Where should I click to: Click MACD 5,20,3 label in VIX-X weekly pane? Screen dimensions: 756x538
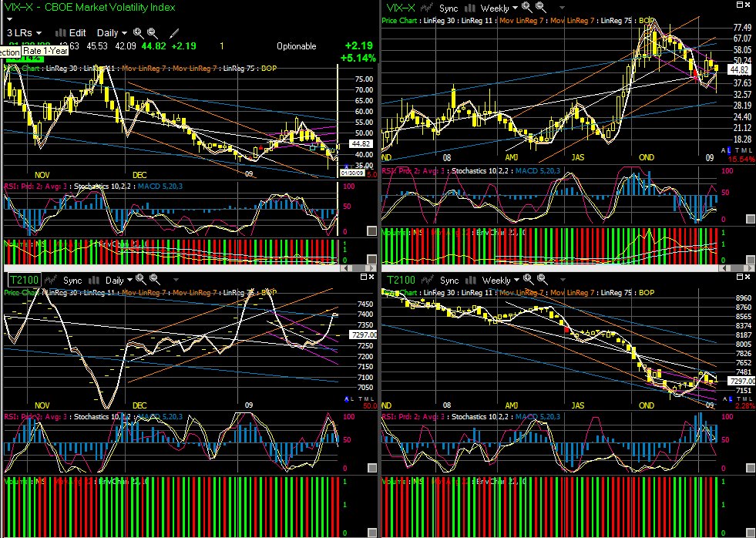[x=538, y=171]
